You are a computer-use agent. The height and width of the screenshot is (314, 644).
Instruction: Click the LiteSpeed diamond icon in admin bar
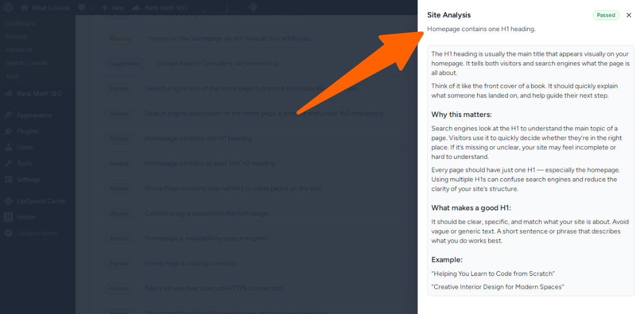(253, 8)
